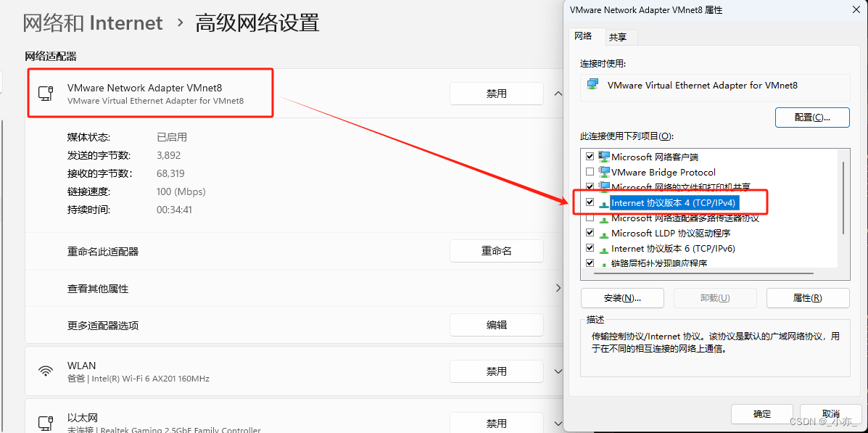
Task: Open 查看其他属性 arrow
Action: [558, 288]
